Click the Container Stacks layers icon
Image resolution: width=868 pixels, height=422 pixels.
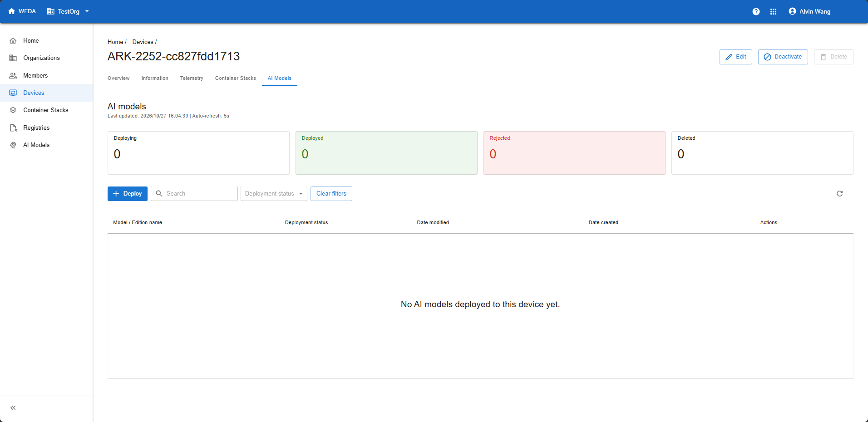point(13,110)
